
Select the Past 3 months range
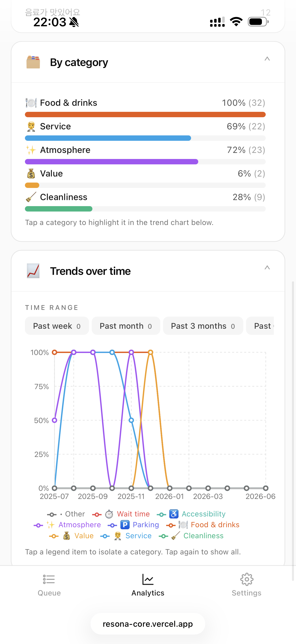(x=203, y=326)
